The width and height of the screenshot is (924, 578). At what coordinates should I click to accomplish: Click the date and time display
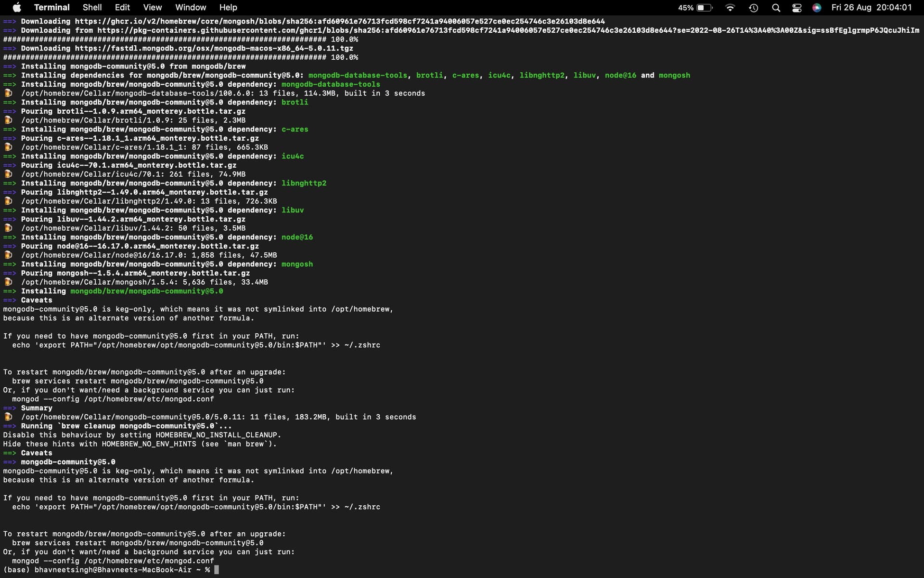coord(871,7)
